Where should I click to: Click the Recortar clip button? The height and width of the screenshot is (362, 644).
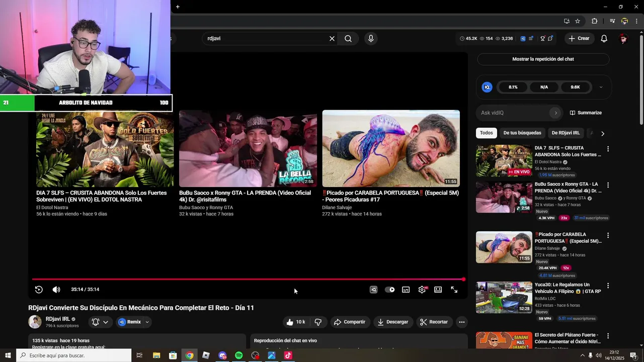(x=434, y=322)
